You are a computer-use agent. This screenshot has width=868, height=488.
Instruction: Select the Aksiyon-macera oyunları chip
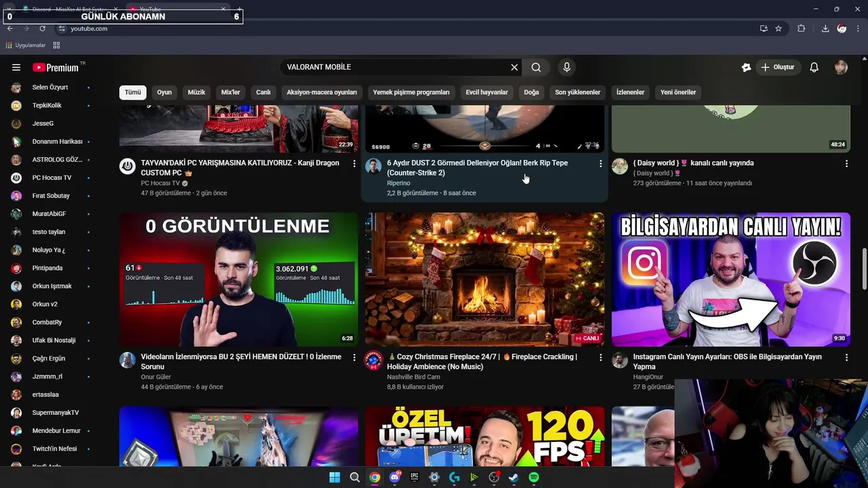[x=321, y=92]
